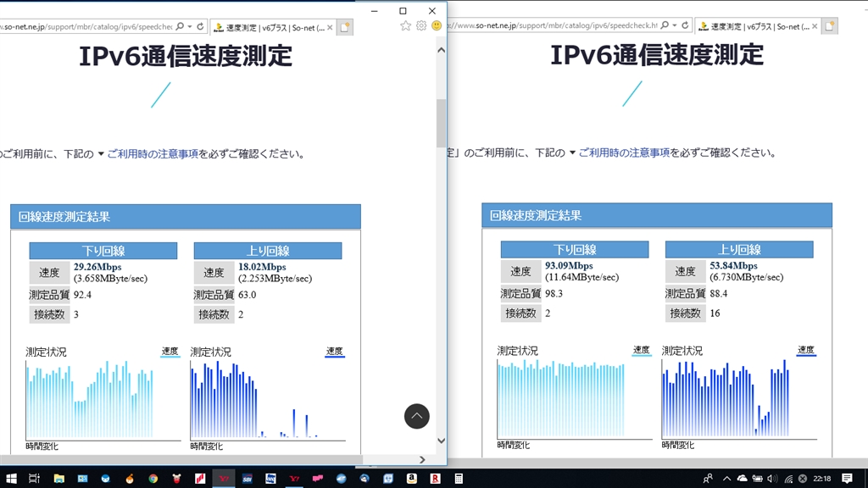Click the scroll down arrow in the left window

[441, 441]
